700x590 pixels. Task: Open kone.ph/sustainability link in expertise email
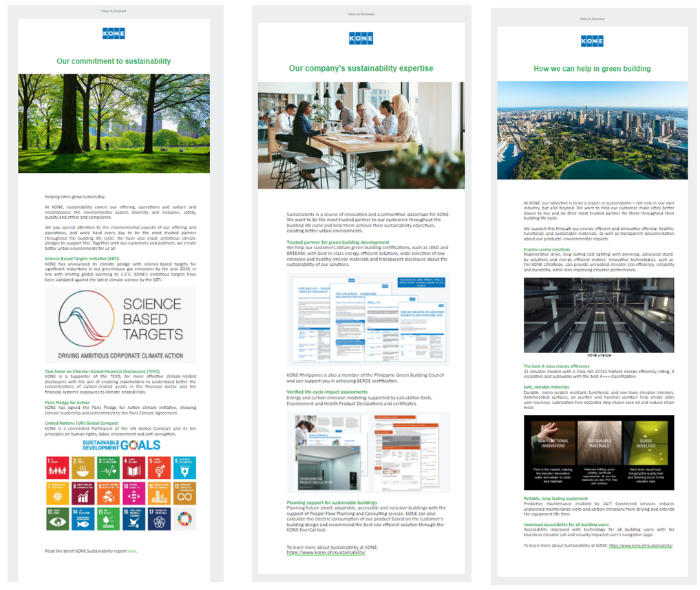point(326,553)
